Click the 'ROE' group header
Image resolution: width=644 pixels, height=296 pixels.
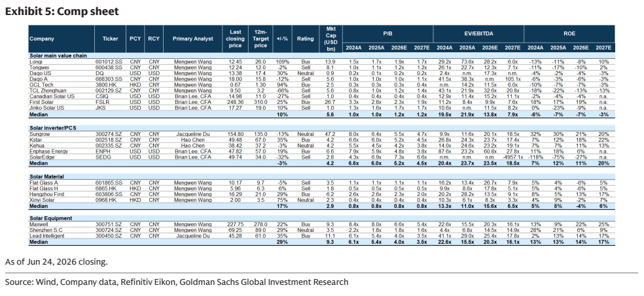(569, 33)
